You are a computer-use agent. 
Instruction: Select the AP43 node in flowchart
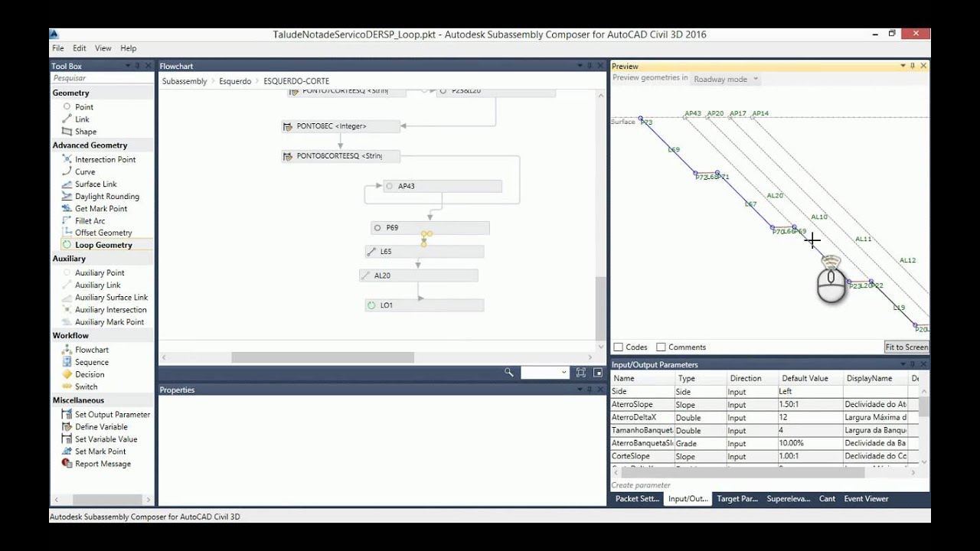(x=443, y=186)
